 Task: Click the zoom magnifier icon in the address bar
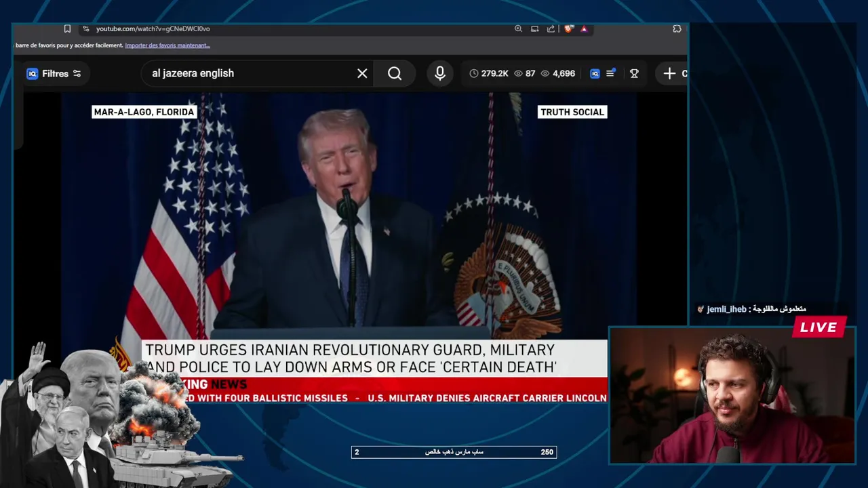point(518,28)
